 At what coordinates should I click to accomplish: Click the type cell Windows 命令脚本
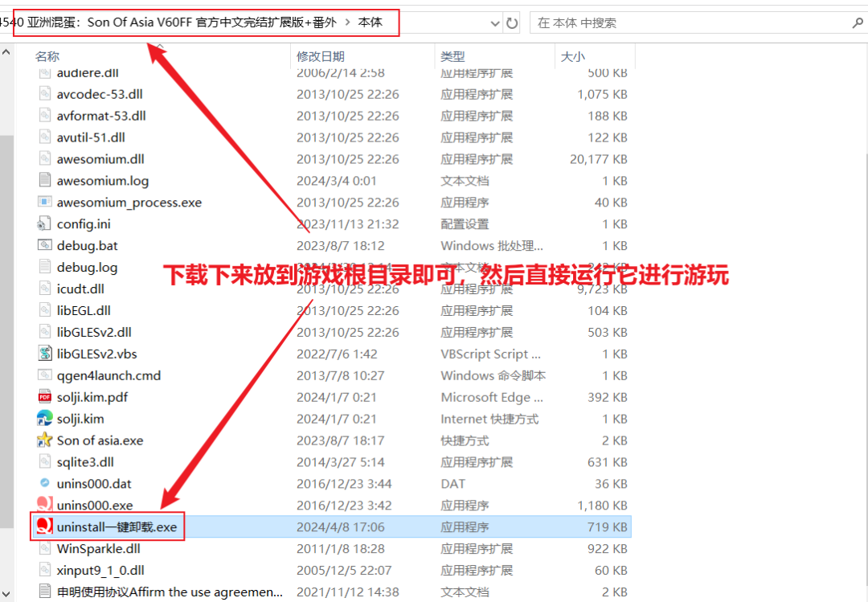click(493, 375)
